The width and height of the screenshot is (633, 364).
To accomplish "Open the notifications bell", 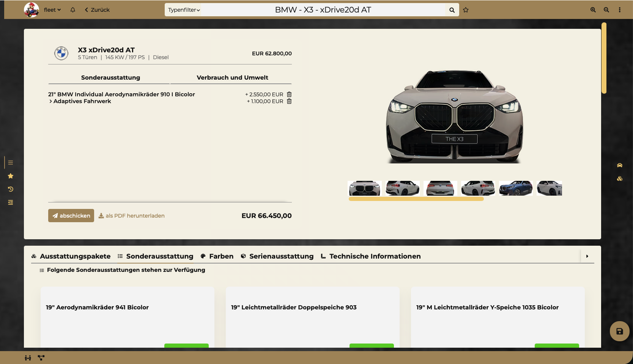I will (x=73, y=10).
